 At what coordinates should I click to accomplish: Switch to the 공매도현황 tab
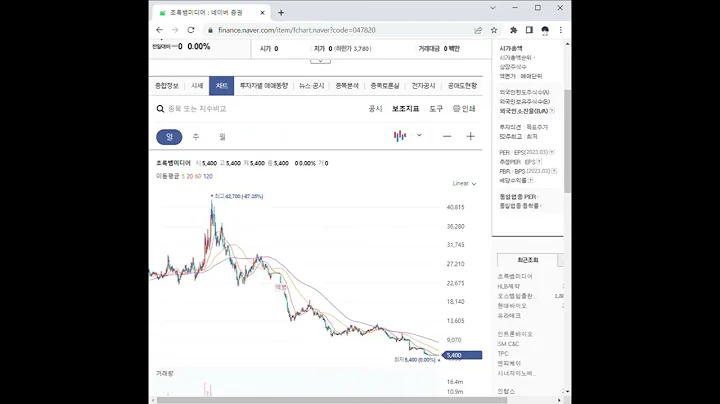462,86
